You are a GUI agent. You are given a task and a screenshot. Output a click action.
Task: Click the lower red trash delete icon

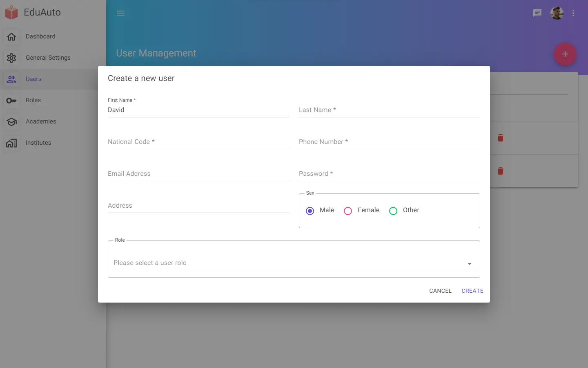(501, 171)
